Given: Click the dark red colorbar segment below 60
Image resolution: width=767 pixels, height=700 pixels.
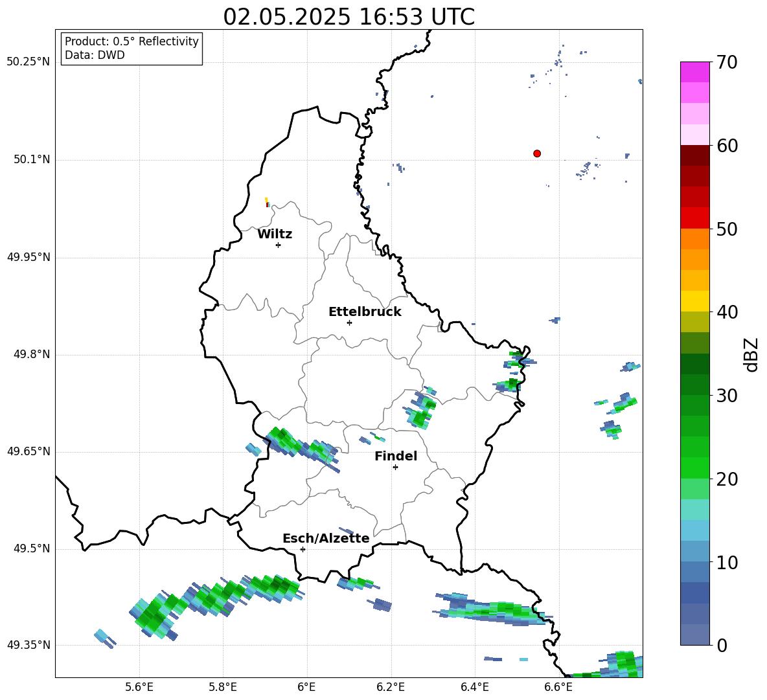Looking at the screenshot, I should tap(694, 155).
